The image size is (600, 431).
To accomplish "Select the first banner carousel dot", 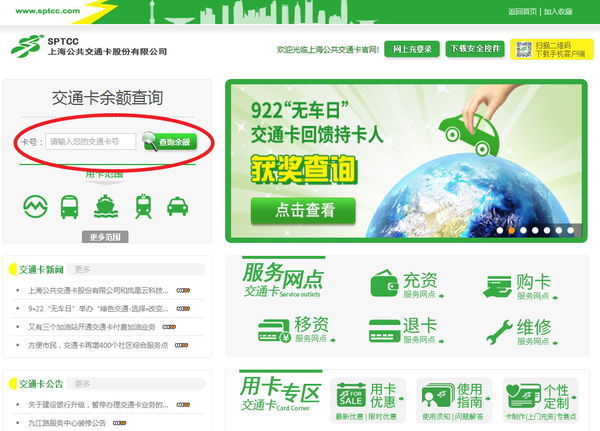I will (500, 230).
